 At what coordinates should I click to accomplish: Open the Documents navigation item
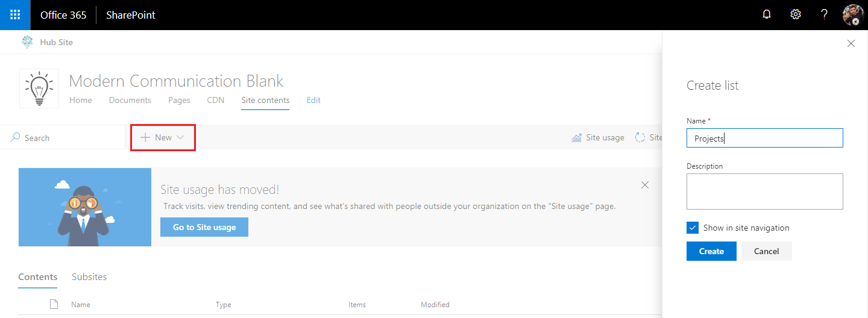[x=130, y=100]
